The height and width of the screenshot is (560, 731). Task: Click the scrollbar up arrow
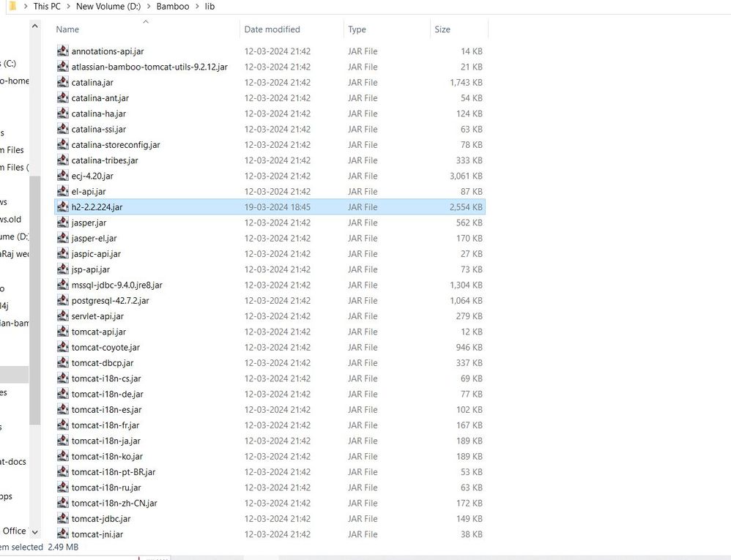(x=34, y=24)
